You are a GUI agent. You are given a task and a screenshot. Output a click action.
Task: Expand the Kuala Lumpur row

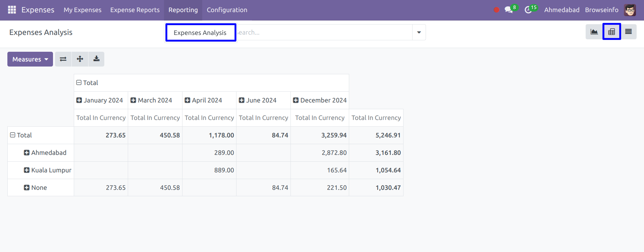pos(27,170)
